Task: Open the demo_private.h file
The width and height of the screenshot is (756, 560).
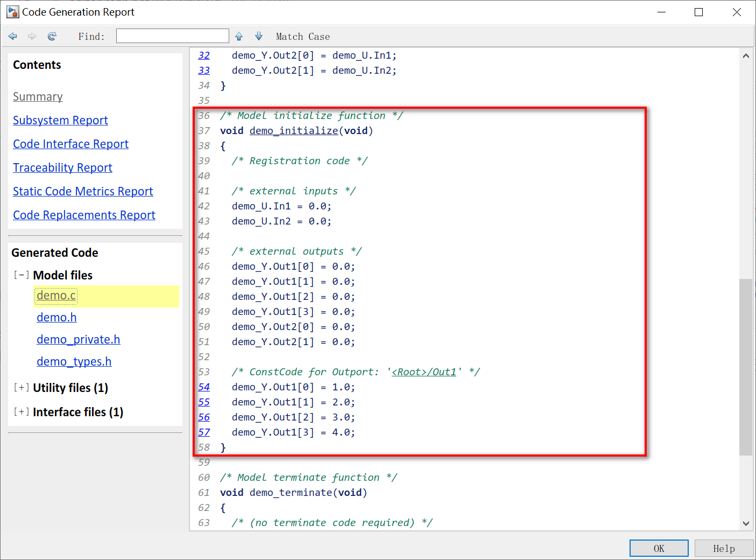Action: [x=78, y=339]
